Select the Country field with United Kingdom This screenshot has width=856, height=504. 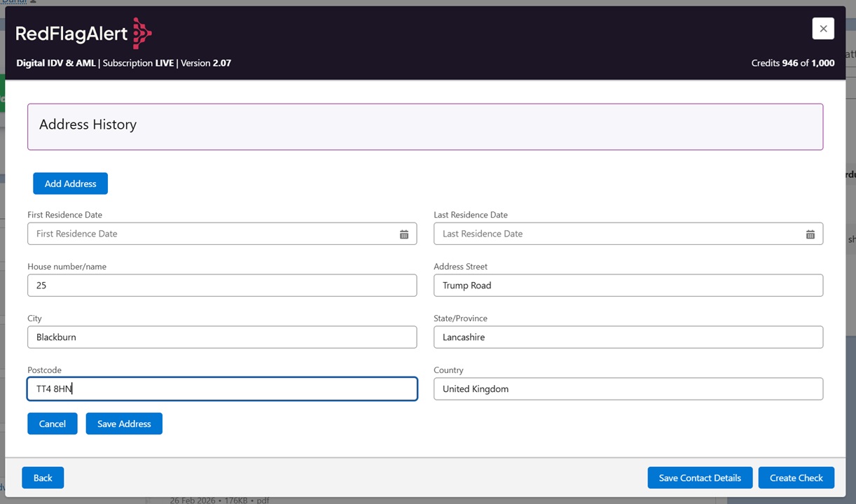click(x=628, y=389)
